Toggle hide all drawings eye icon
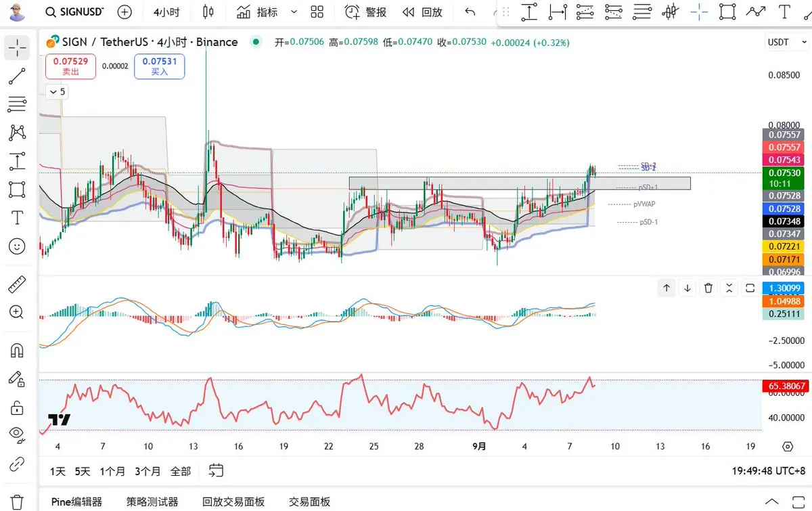Screen dimensions: 812x511 18,435
